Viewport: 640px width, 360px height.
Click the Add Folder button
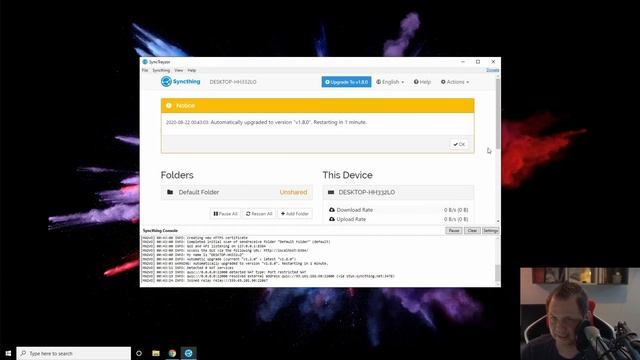point(295,214)
